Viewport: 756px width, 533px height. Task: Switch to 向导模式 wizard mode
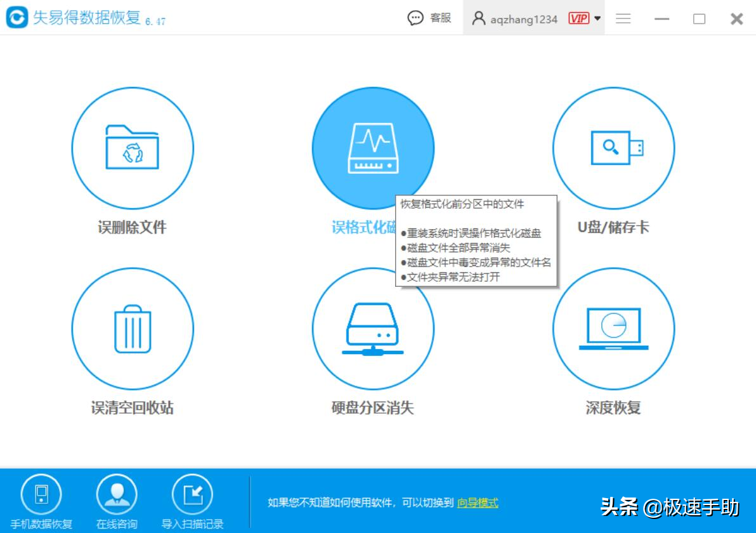[x=476, y=502]
